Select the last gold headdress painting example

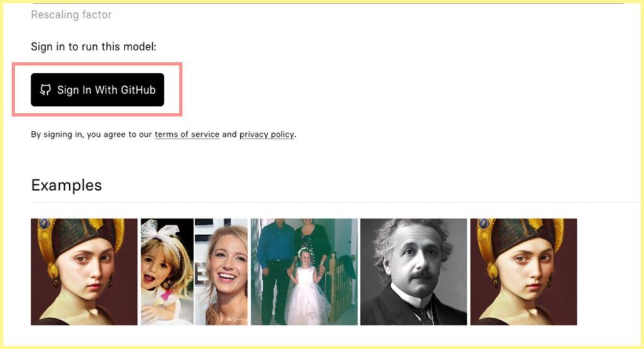[524, 272]
